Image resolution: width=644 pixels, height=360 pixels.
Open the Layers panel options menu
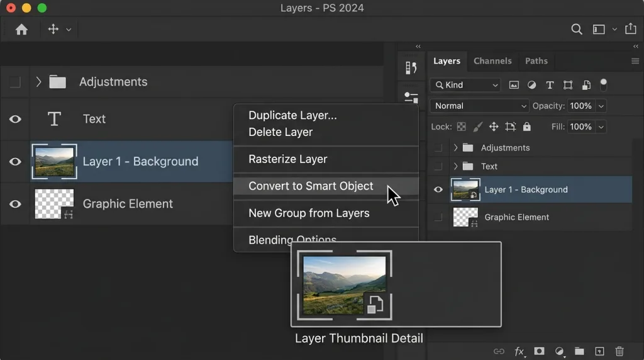coord(635,61)
